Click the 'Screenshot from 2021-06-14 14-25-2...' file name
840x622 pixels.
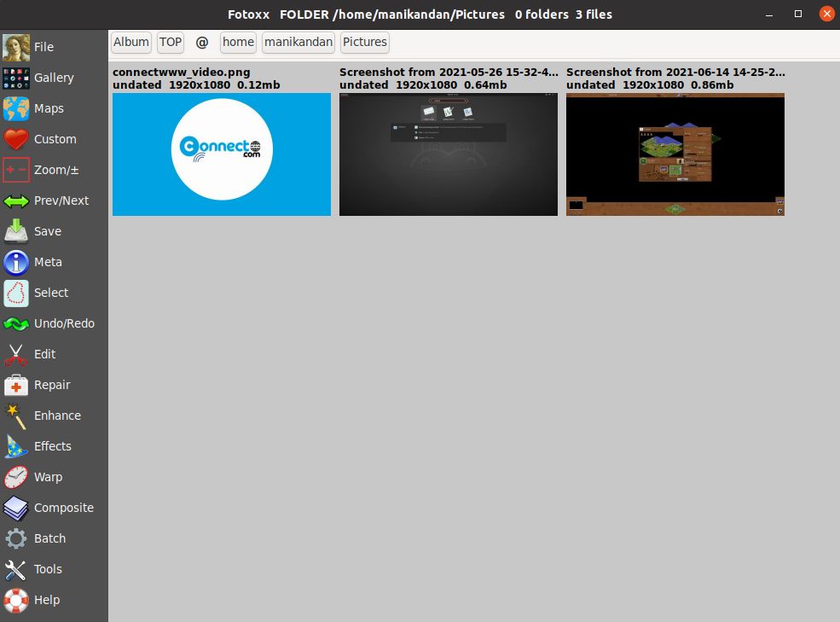coord(676,73)
